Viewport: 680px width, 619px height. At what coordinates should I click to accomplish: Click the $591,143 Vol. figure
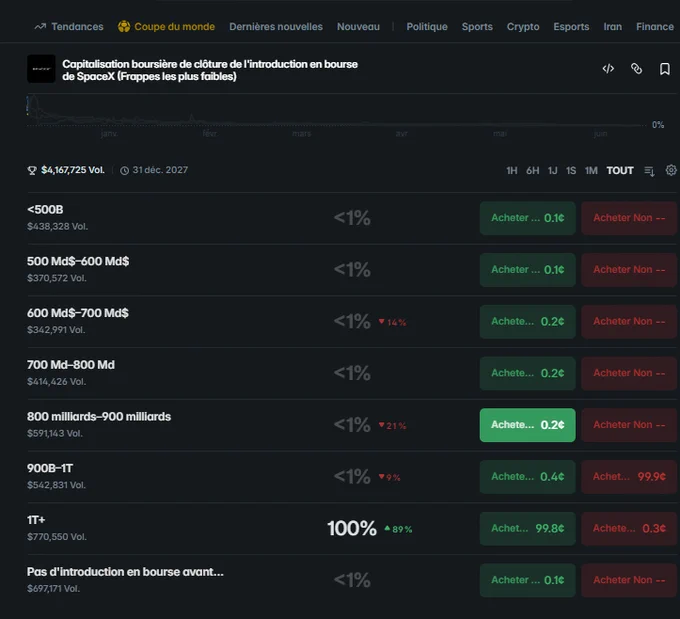click(55, 433)
